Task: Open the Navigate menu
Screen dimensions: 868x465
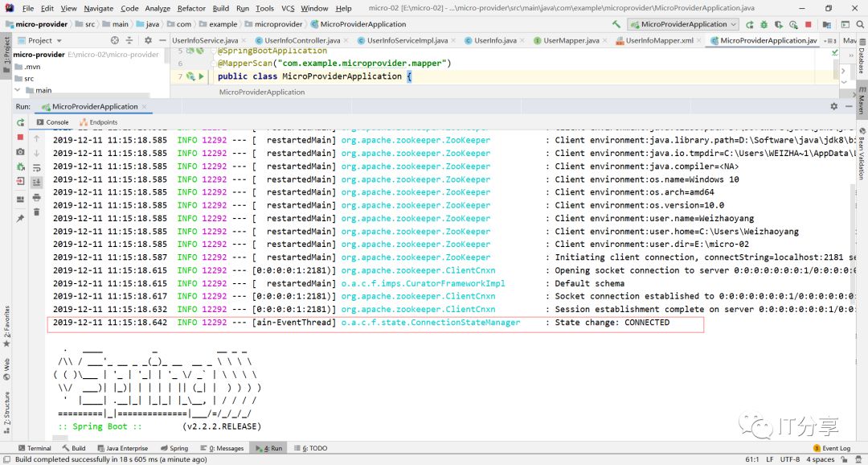Action: pos(99,8)
